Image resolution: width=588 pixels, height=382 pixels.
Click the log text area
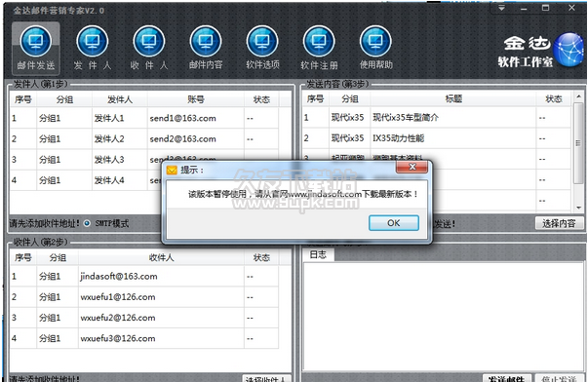tap(443, 317)
